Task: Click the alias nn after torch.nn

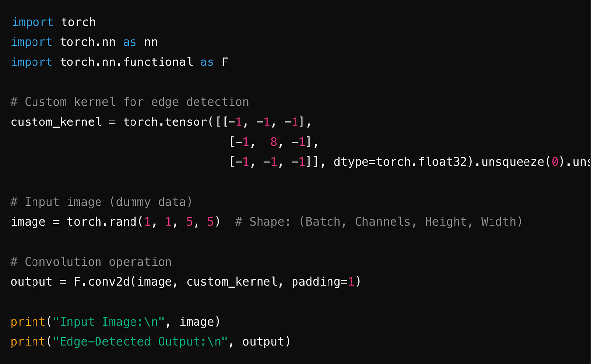Action: click(x=151, y=42)
